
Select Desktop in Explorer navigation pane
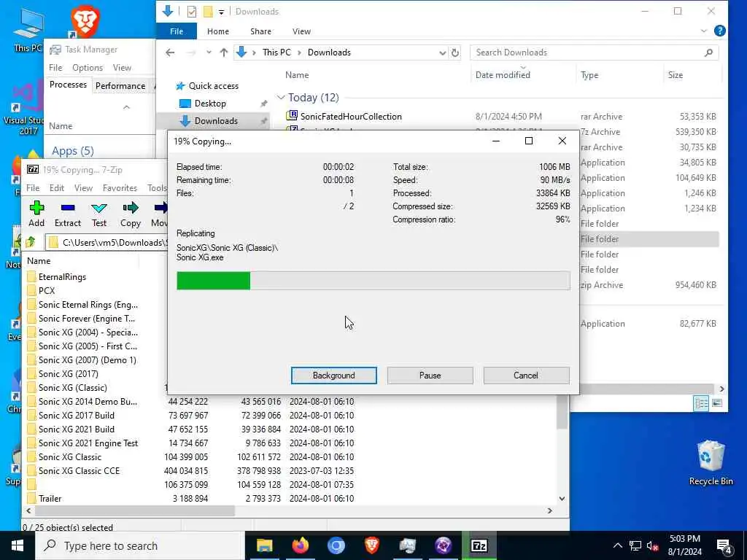(210, 104)
